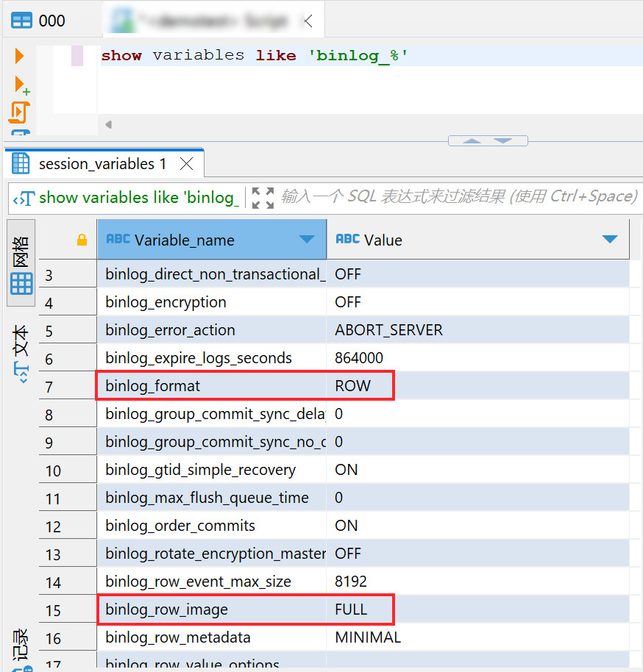Image resolution: width=643 pixels, height=672 pixels.
Task: Click the 000 tab database icon
Action: (22, 21)
